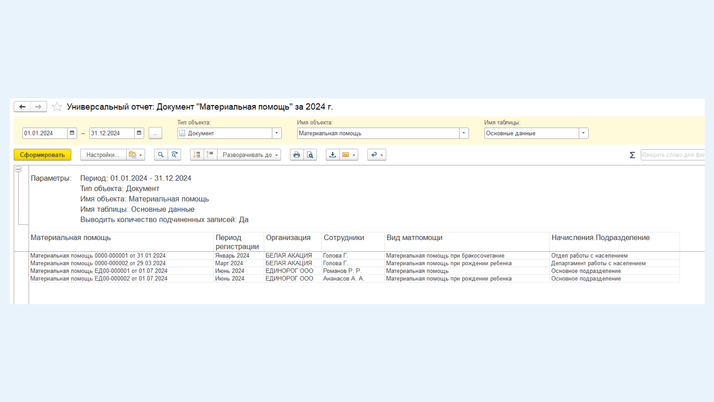Viewport: 714px width, 402px height.
Task: Click the Sigma sum icon
Action: coord(632,155)
